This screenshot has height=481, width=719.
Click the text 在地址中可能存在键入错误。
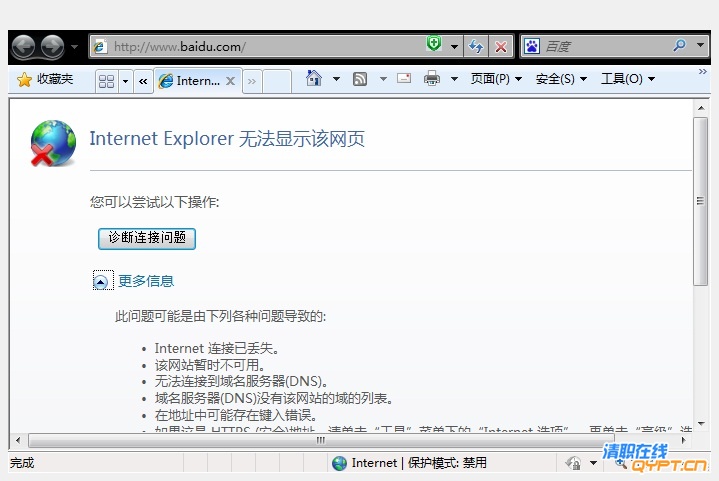point(236,415)
